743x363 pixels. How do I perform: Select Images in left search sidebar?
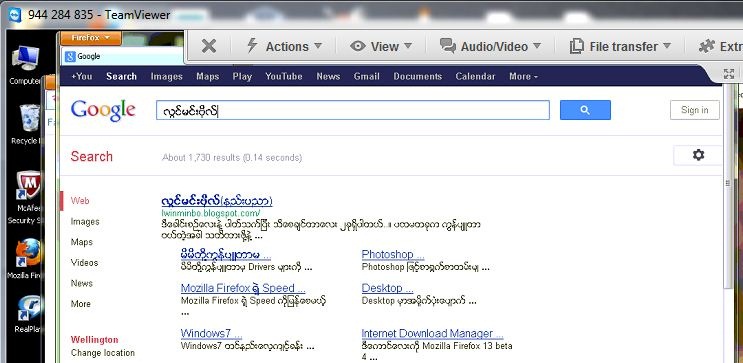pos(85,221)
